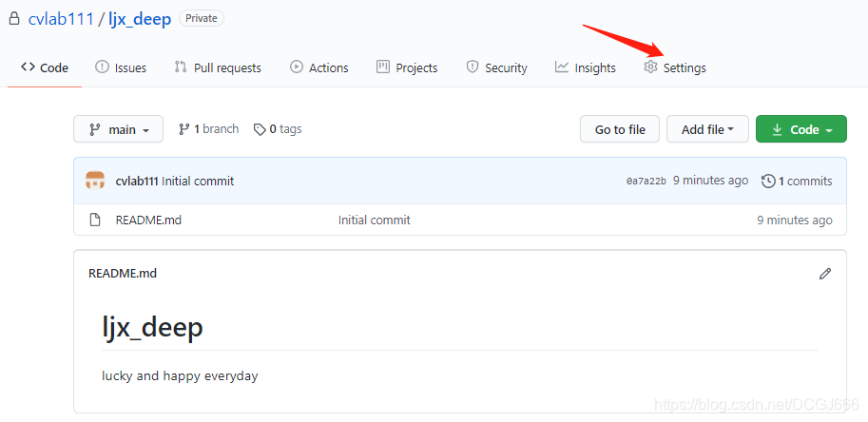Click '9 minutes ago' in the README.md row
Screen dimensions: 868x422
coord(795,220)
